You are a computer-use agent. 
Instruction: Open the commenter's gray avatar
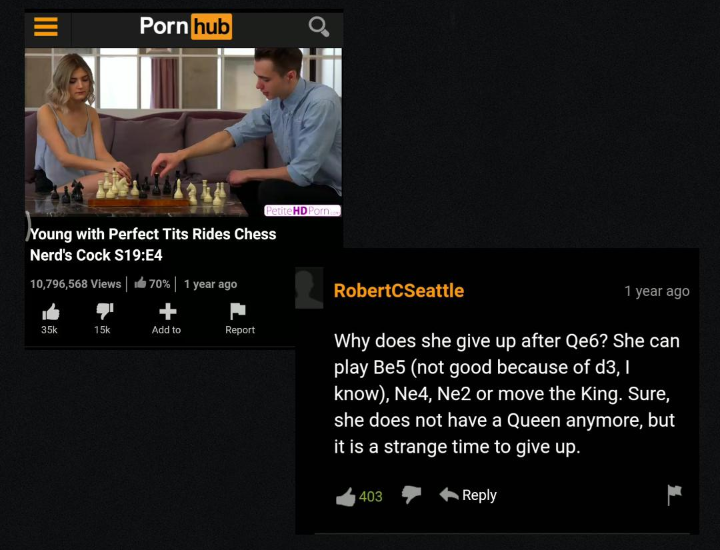[309, 288]
